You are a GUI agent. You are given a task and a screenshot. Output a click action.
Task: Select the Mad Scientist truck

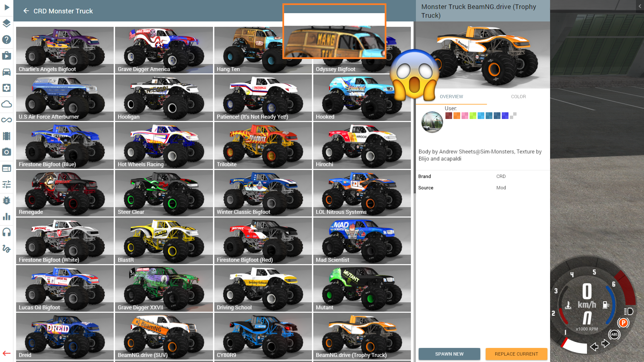362,241
